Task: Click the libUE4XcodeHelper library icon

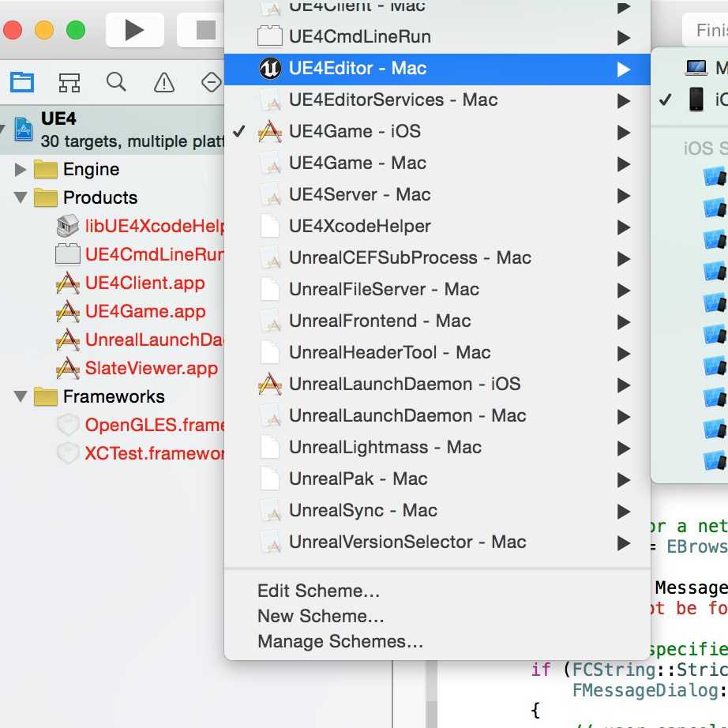Action: pos(68,226)
